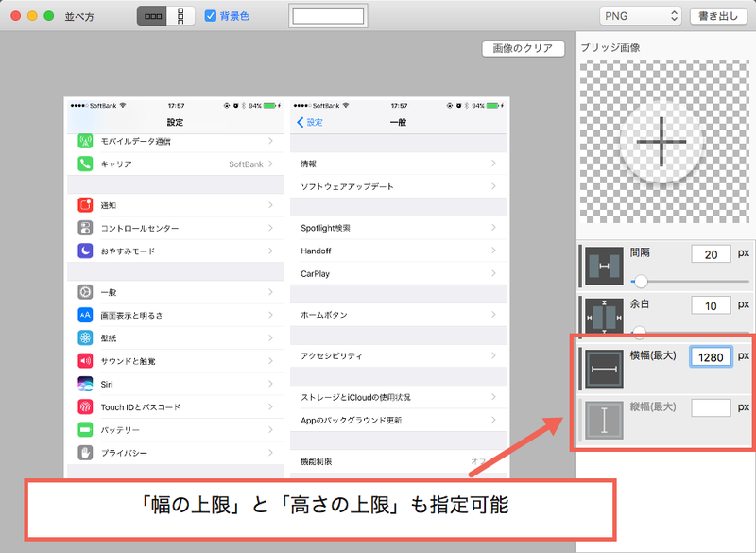756x553 pixels.
Task: Click the ホームボタン row text
Action: [x=324, y=315]
